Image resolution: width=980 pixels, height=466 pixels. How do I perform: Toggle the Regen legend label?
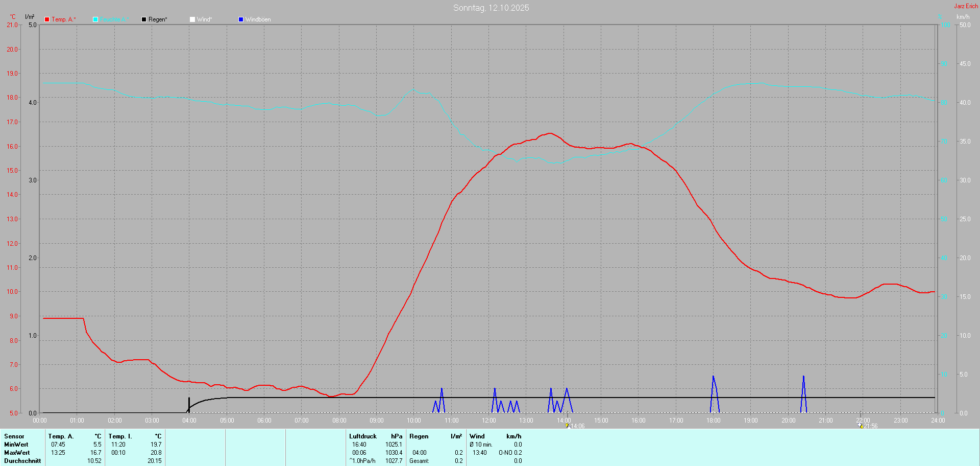[x=158, y=19]
